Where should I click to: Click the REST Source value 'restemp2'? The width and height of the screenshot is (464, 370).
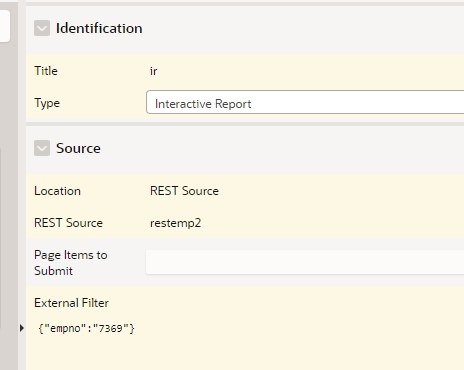tap(175, 223)
